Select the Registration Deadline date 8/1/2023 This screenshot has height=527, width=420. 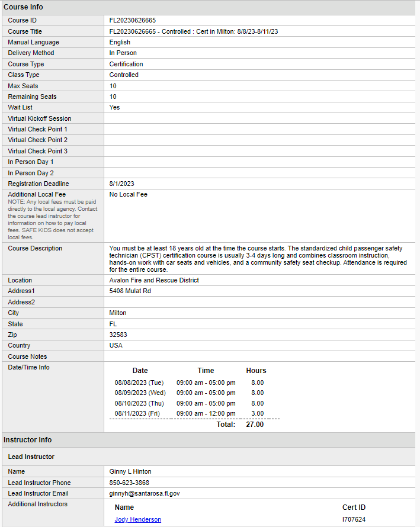tap(122, 184)
